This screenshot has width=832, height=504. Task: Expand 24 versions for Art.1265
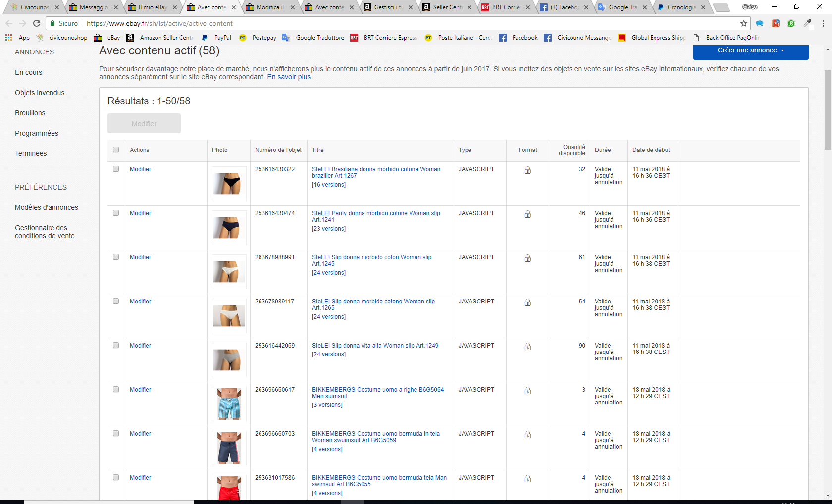(329, 317)
